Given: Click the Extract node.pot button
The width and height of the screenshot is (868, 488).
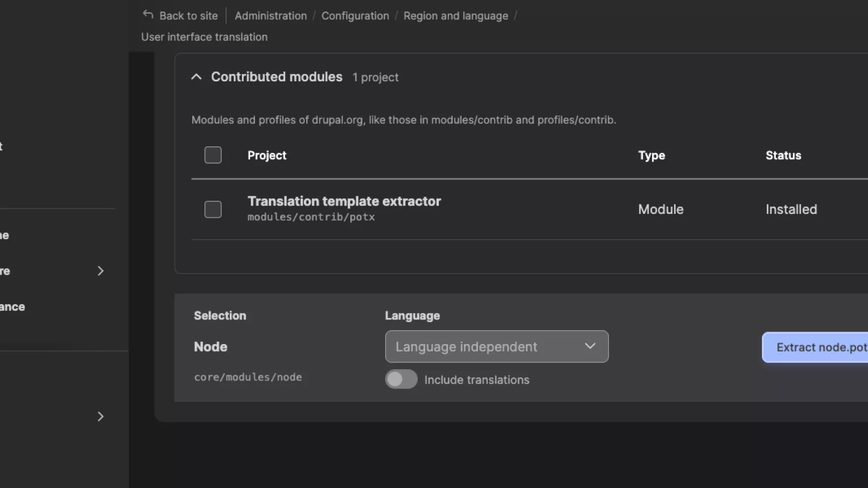Looking at the screenshot, I should 815,348.
